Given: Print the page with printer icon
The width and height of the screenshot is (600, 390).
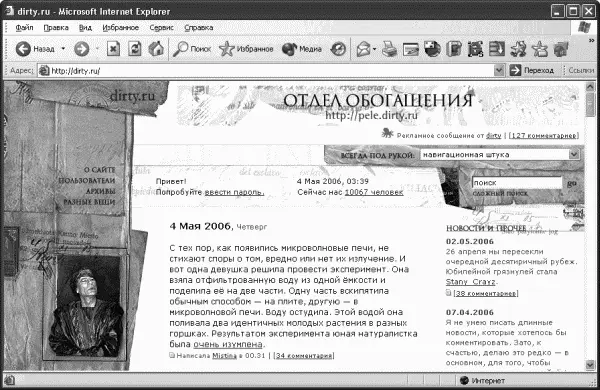Looking at the screenshot, I should 390,49.
